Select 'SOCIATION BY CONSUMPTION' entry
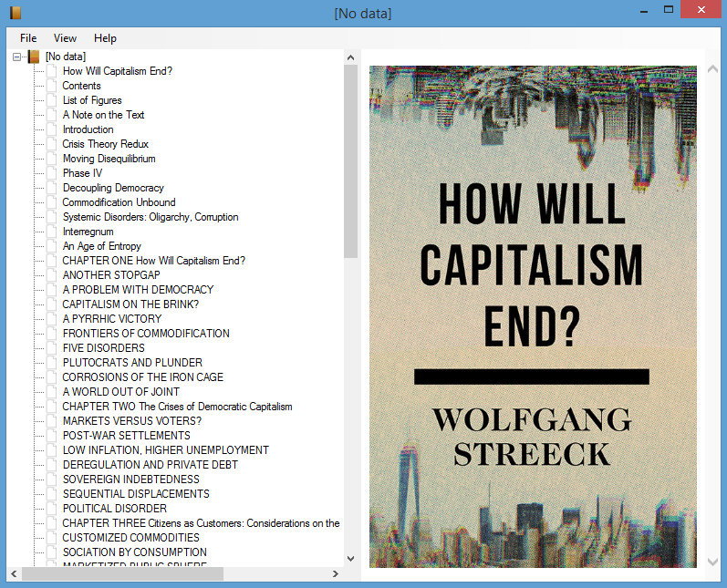 point(135,552)
